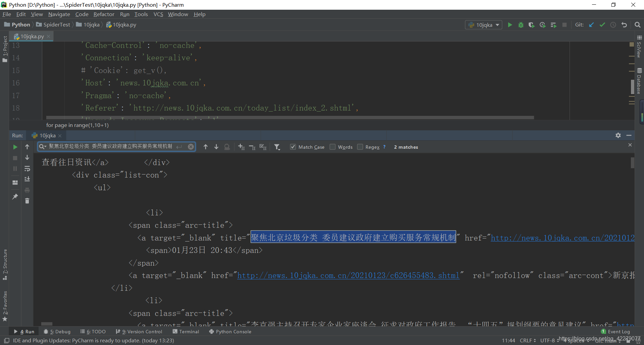Click the Debug bug icon in the main toolbar

tap(521, 25)
